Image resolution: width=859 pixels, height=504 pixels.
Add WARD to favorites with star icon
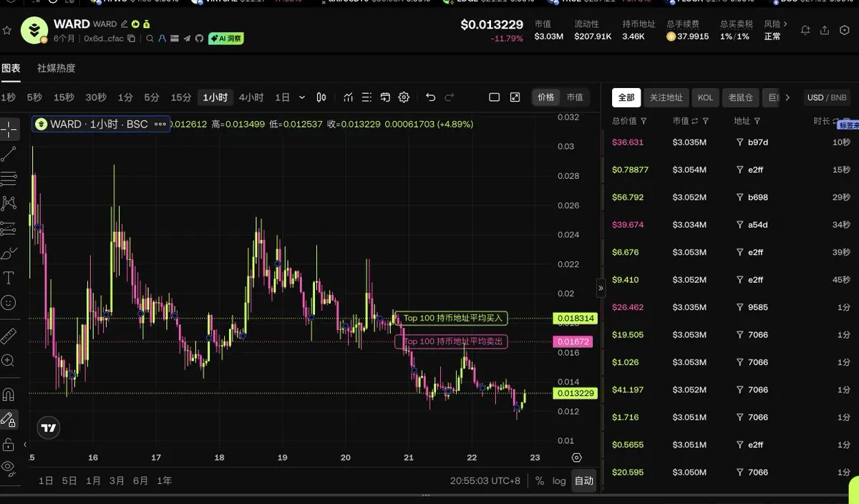[6, 30]
